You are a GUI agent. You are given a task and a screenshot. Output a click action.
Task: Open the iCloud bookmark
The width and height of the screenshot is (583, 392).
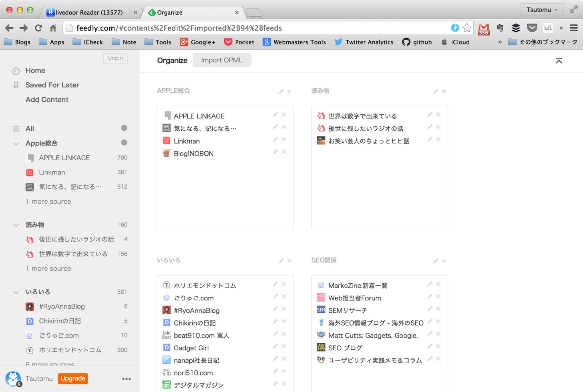[x=456, y=42]
